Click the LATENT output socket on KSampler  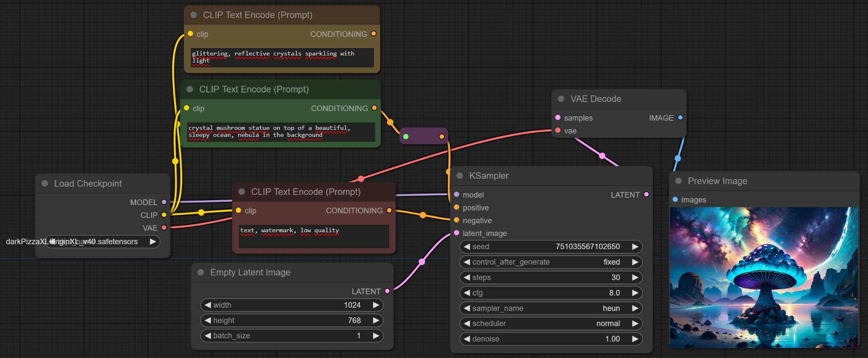tap(646, 194)
